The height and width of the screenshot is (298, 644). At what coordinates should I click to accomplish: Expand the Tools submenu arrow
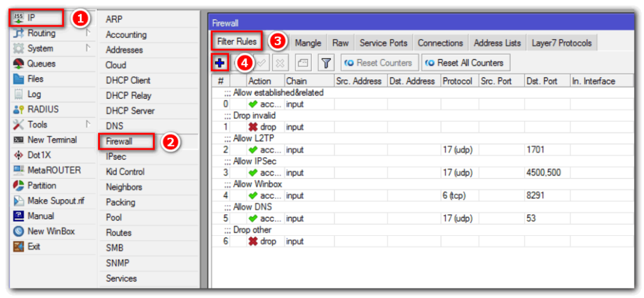pos(88,124)
